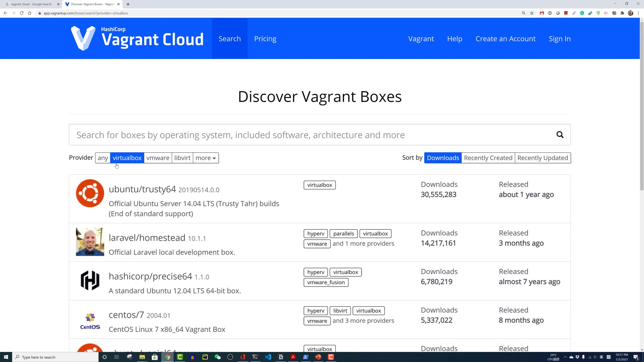This screenshot has width=644, height=362.
Task: Open the Notion extension icon
Action: [614, 13]
